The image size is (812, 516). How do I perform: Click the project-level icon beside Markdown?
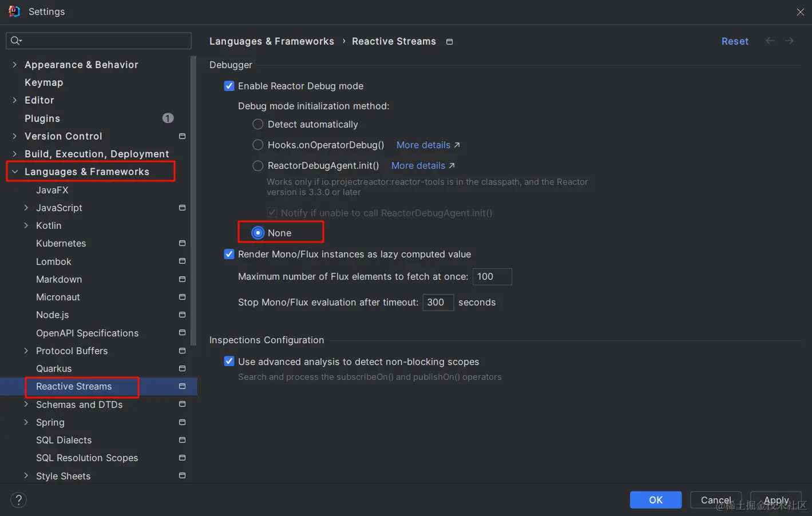pyautogui.click(x=182, y=279)
